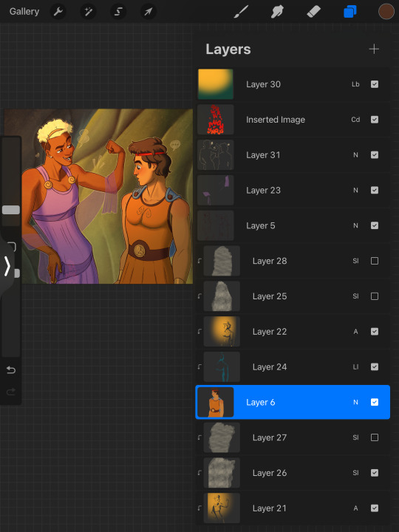Image resolution: width=399 pixels, height=532 pixels.
Task: Open the Adjustments magic wand menu
Action: 88,12
